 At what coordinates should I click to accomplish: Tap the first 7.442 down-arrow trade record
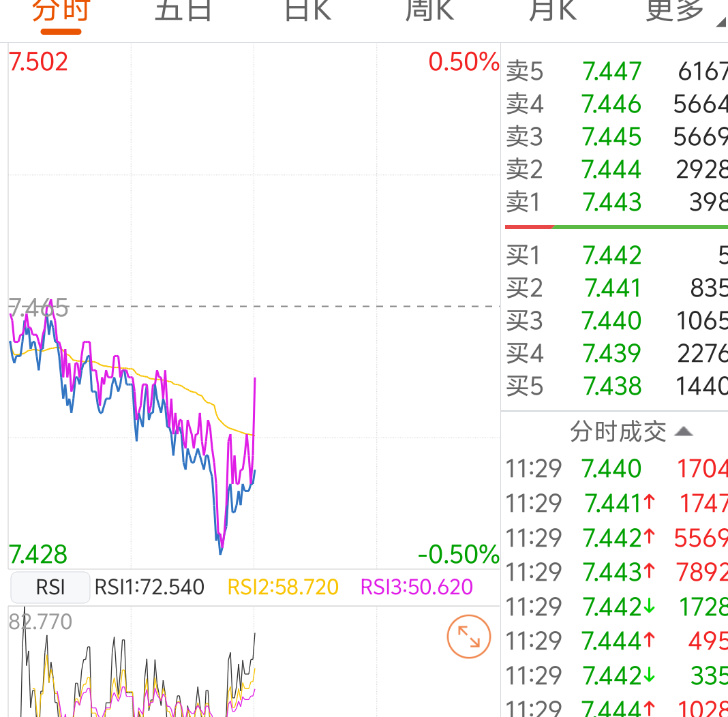617,607
